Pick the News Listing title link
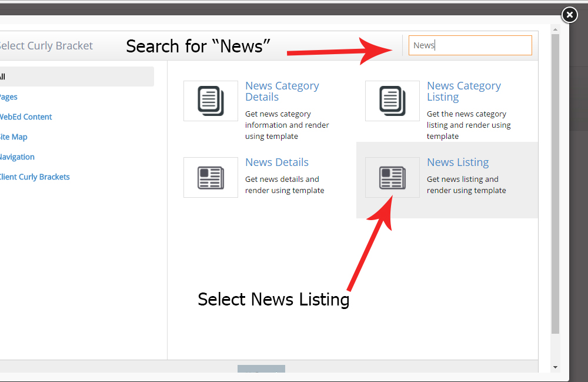 tap(457, 162)
